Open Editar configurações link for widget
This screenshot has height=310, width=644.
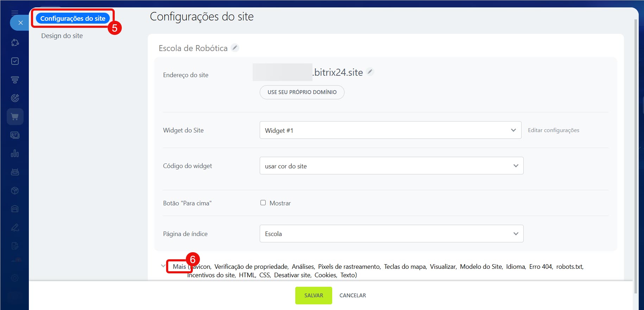tap(553, 130)
